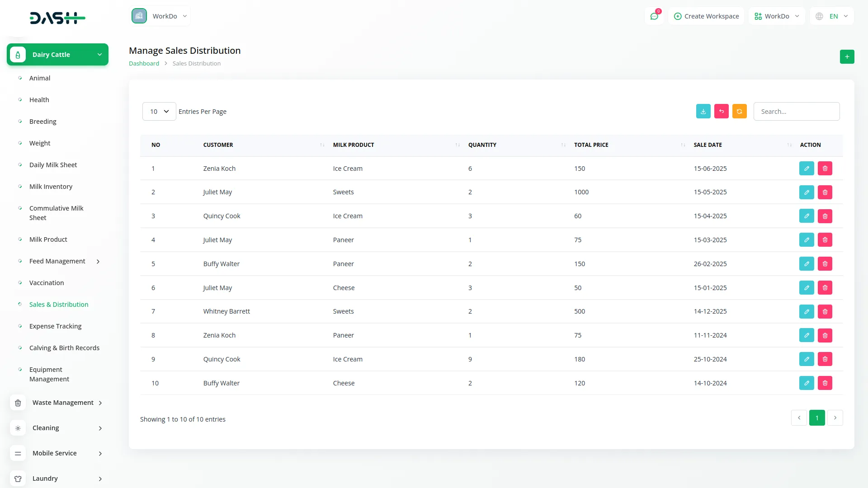
Task: Delete the Juliet May Sweets sale row
Action: (x=825, y=192)
